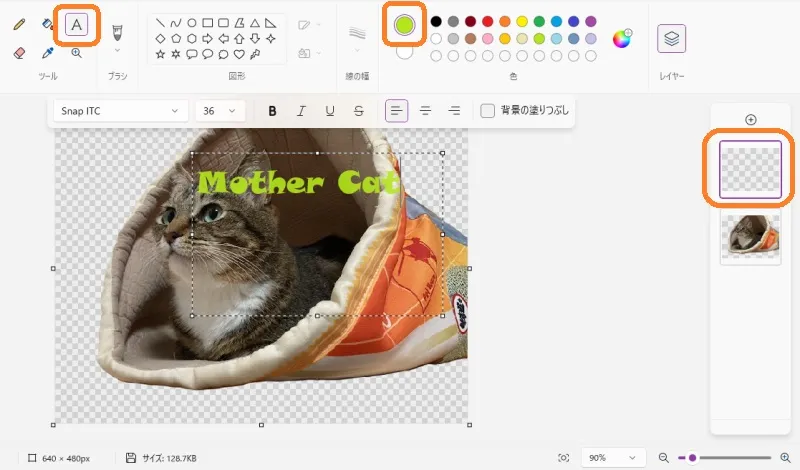The height and width of the screenshot is (470, 800).
Task: Add a new layer with plus button
Action: 751,119
